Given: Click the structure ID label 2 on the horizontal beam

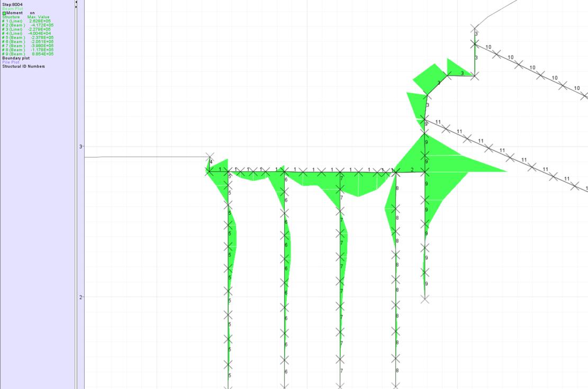Looking at the screenshot, I should pyautogui.click(x=412, y=169).
